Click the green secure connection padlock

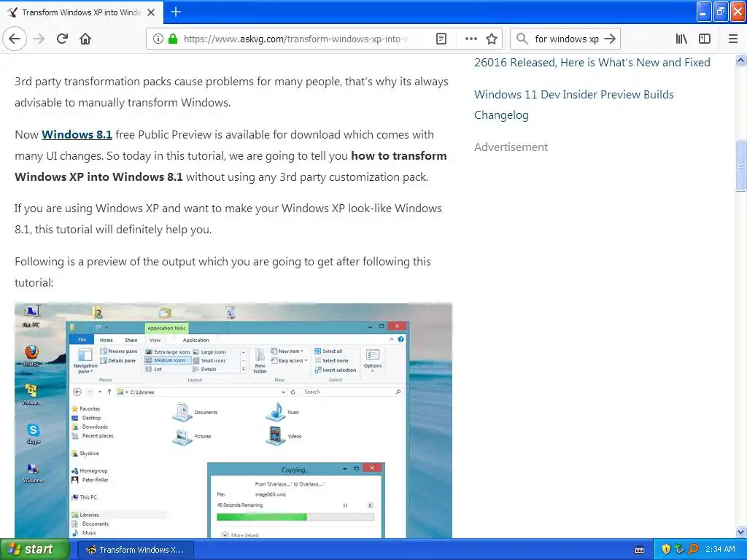point(173,39)
